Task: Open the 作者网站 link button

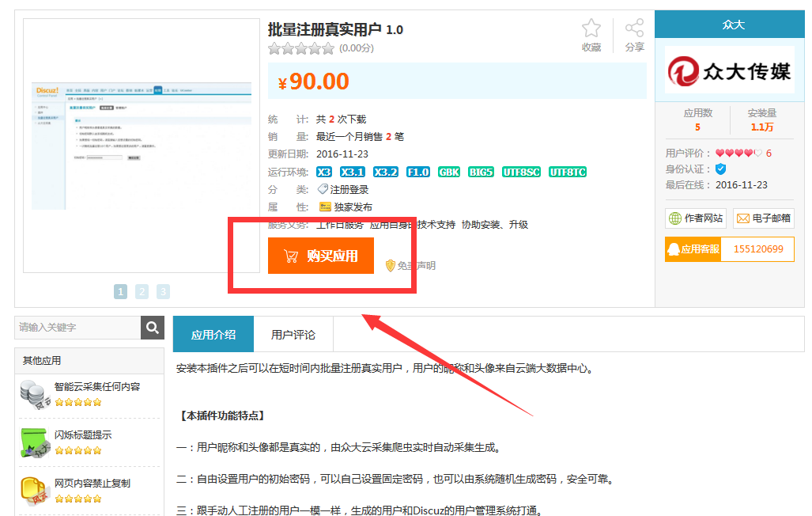Action: pyautogui.click(x=696, y=218)
